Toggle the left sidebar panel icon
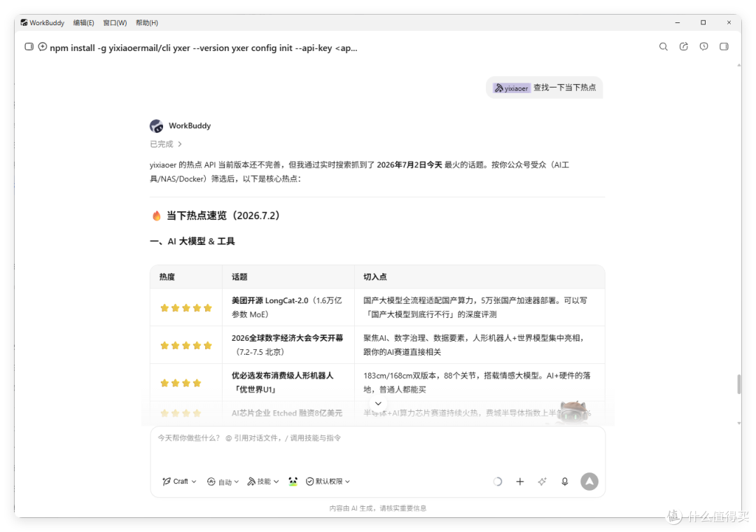Viewport: 756px width, 532px height. click(x=29, y=47)
